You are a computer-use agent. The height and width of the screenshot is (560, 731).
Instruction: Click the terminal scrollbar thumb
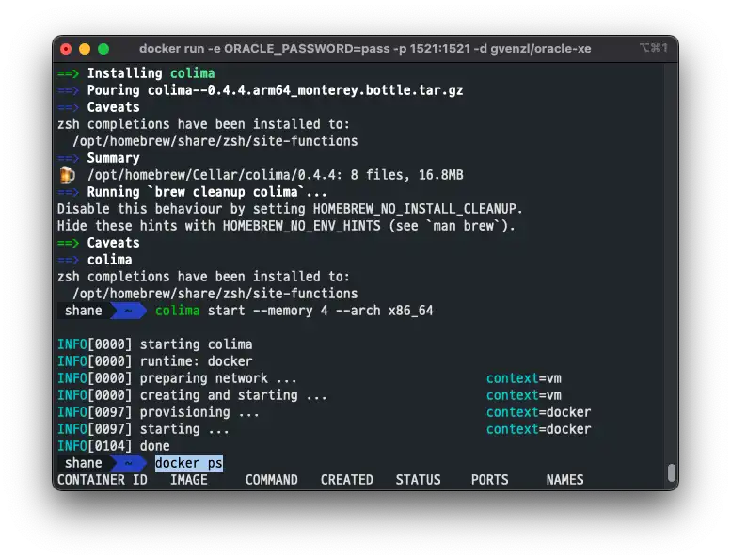tap(672, 472)
